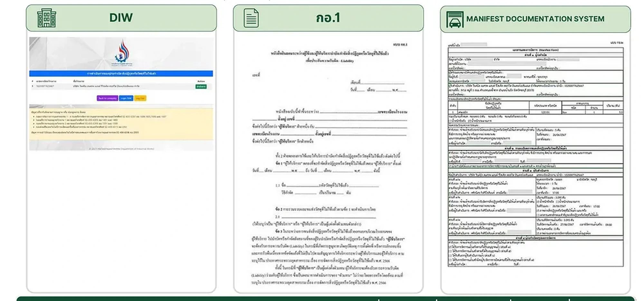Open the DIW website screenshot thumbnail
Image resolution: width=644 pixels, height=301 pixels.
[121, 94]
